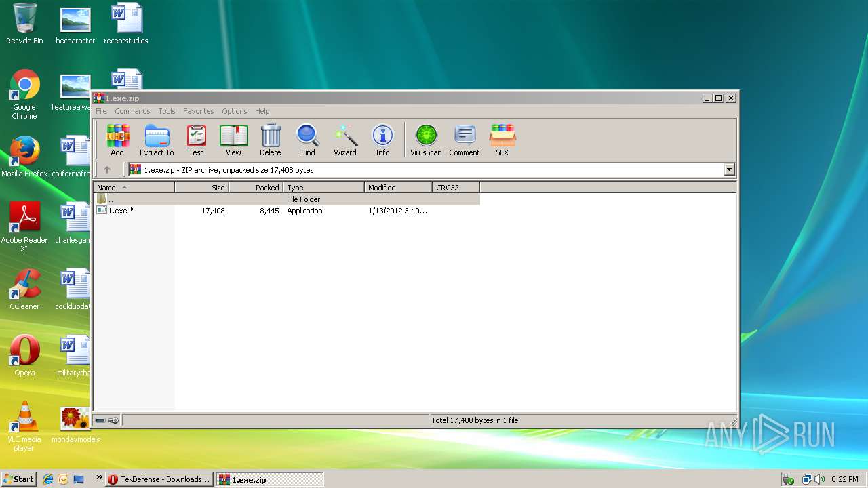The height and width of the screenshot is (488, 868).
Task: Select the mondaymodels desktop file icon
Action: pyautogui.click(x=75, y=426)
